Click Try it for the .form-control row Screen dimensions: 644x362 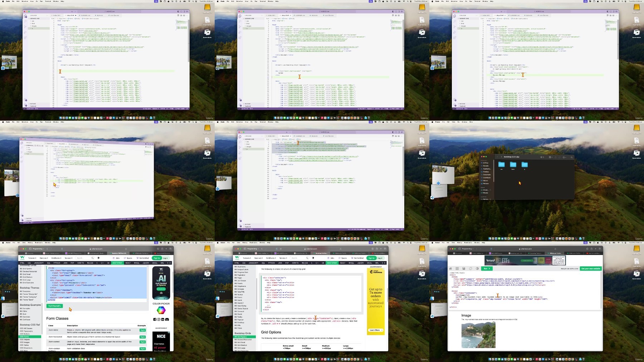(x=142, y=342)
